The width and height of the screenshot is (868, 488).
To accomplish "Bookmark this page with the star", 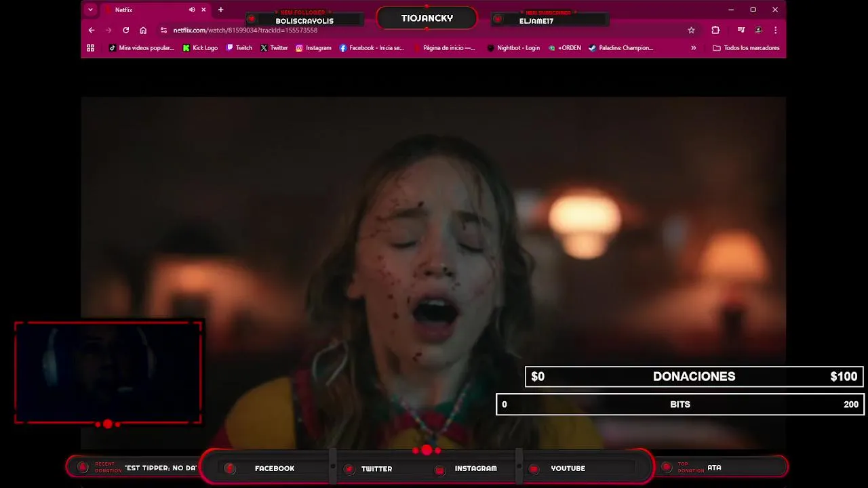I will [691, 30].
